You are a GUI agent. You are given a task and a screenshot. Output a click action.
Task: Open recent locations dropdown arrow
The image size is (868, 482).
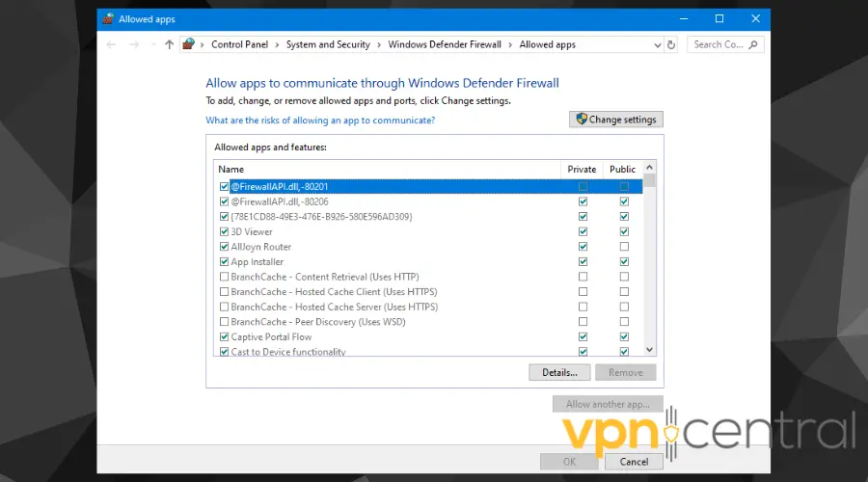152,44
